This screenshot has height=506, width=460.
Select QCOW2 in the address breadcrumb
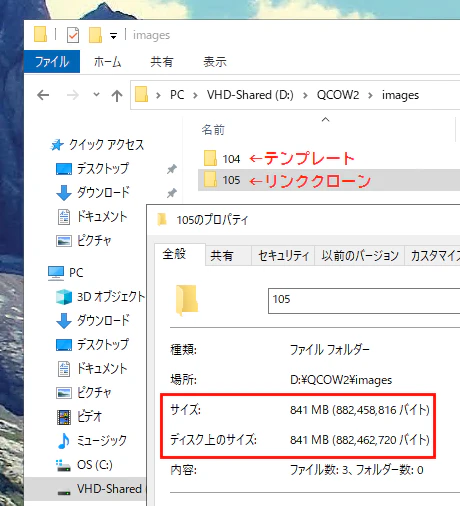point(338,95)
